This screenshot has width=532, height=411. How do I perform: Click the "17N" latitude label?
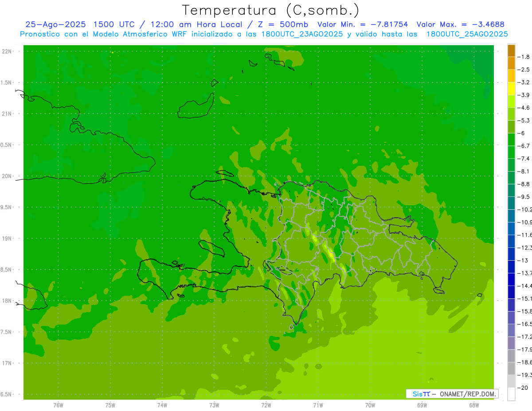tap(7, 363)
